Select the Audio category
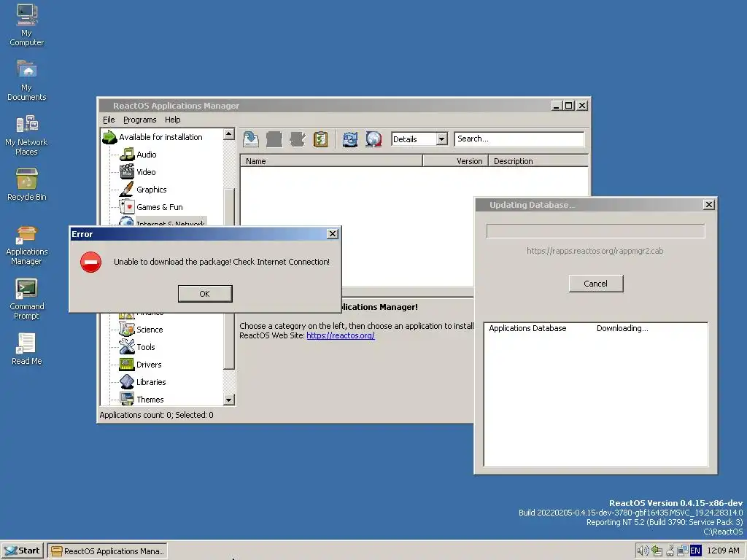 [x=146, y=155]
